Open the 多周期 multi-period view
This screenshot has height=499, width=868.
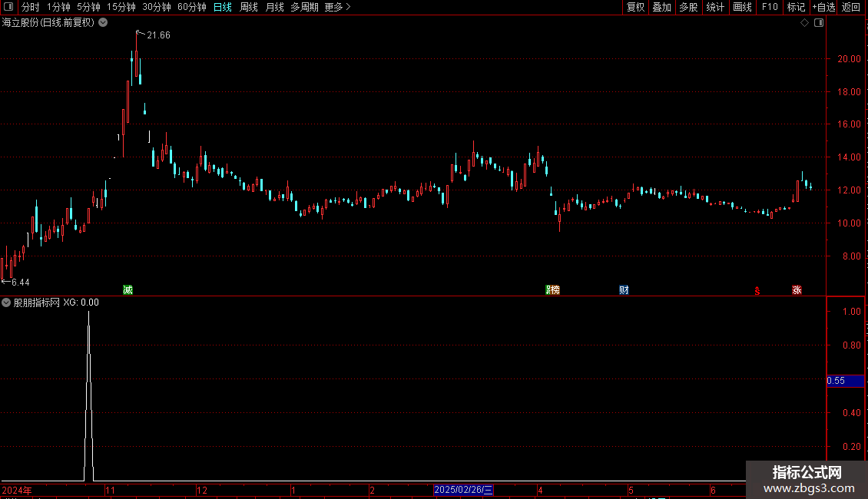(x=304, y=7)
